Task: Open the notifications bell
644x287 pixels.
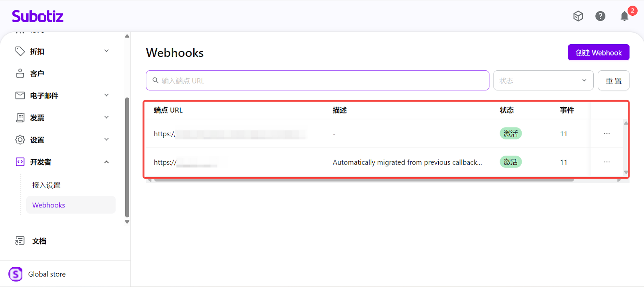Action: coord(624,16)
